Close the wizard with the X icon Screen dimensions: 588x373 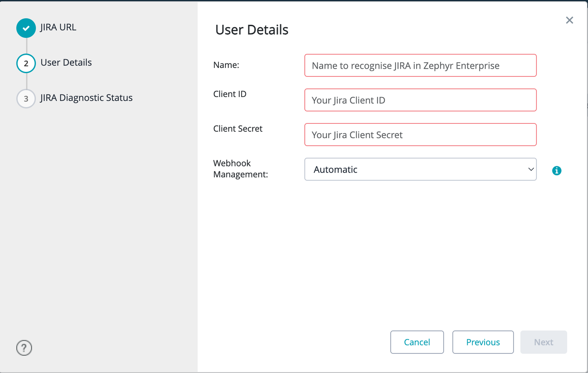(569, 20)
